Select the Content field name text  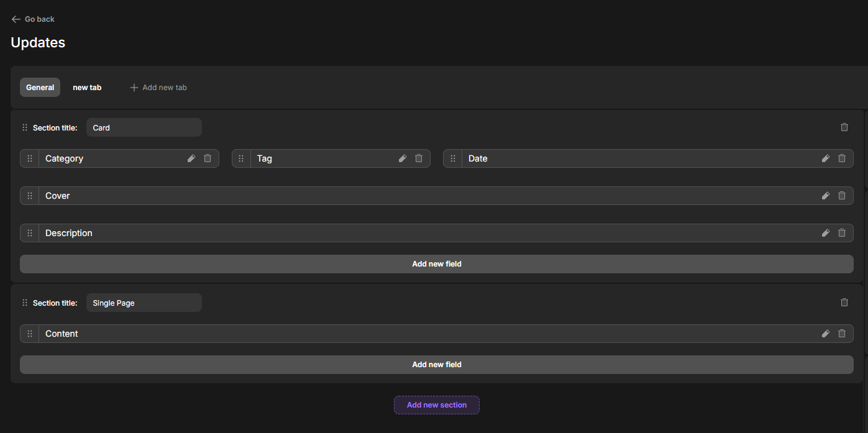tap(62, 334)
